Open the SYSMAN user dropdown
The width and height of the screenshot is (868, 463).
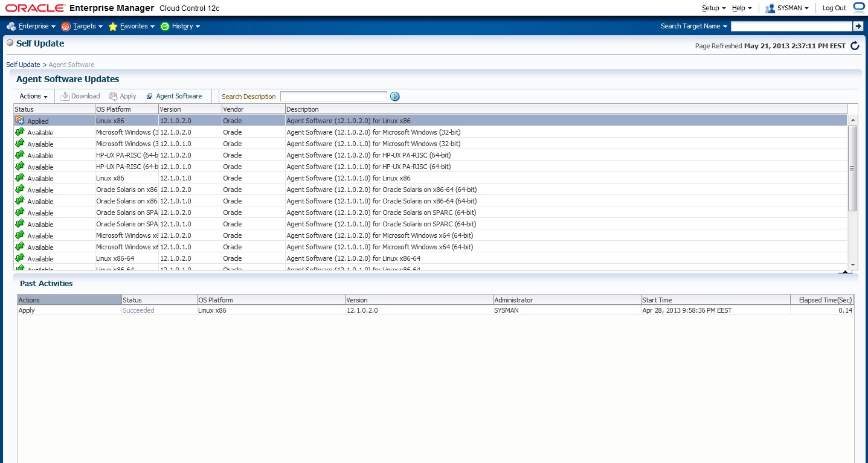786,8
